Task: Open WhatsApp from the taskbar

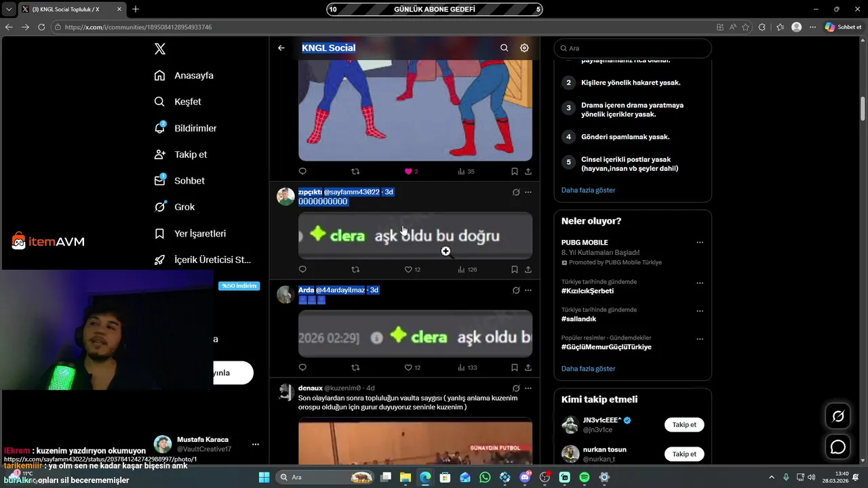Action: click(x=485, y=477)
